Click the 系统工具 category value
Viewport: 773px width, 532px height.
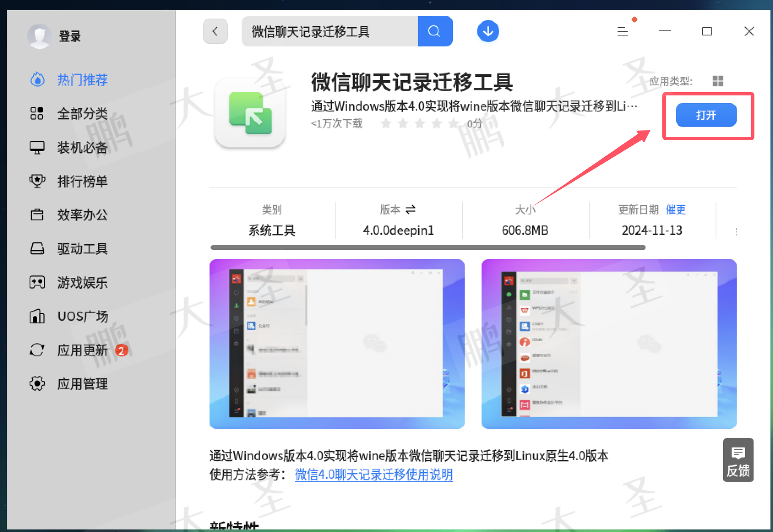pyautogui.click(x=272, y=230)
